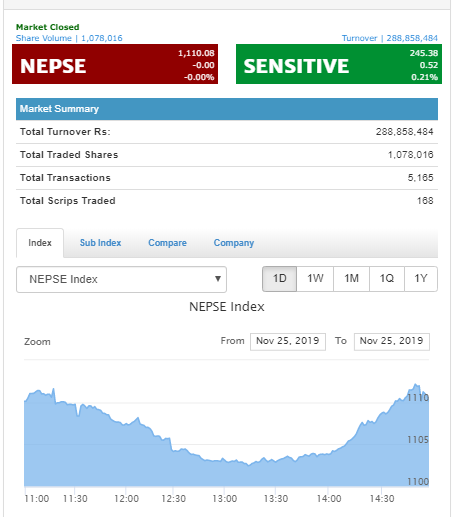This screenshot has height=517, width=460.
Task: Click the 288,858,484 Market Summary value
Action: [405, 132]
